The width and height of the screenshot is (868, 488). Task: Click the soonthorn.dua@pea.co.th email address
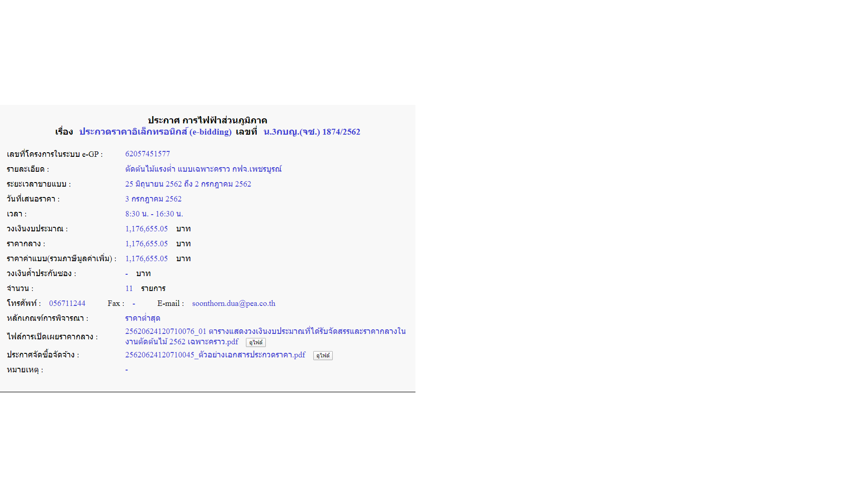(234, 303)
